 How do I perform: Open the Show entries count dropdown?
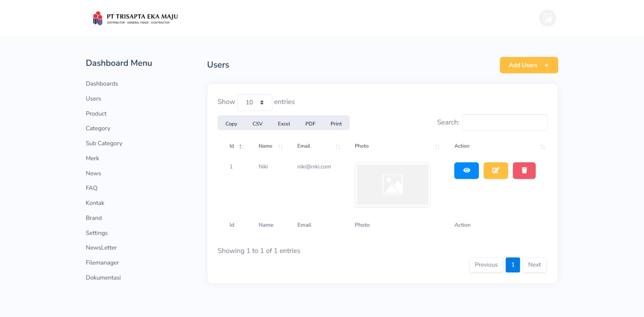click(254, 102)
